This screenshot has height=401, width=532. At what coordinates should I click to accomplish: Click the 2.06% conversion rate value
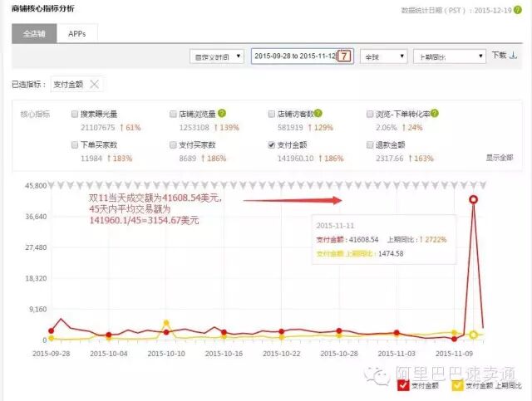pos(386,128)
